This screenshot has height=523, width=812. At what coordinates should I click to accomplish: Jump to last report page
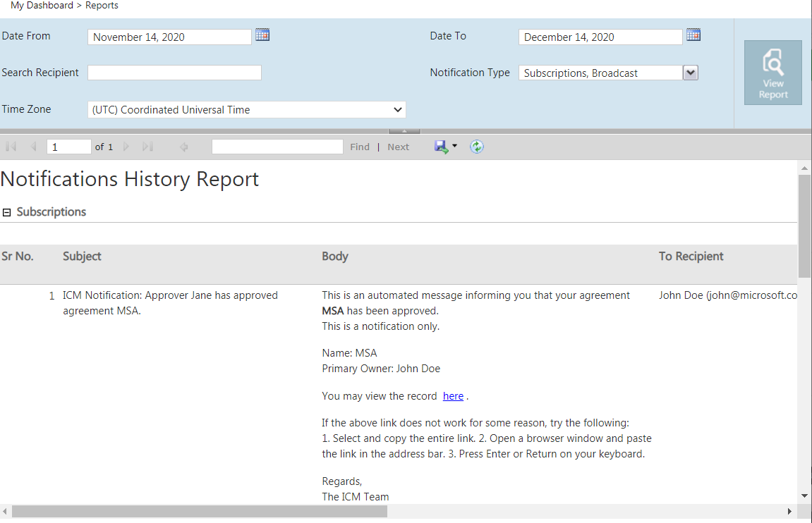147,147
